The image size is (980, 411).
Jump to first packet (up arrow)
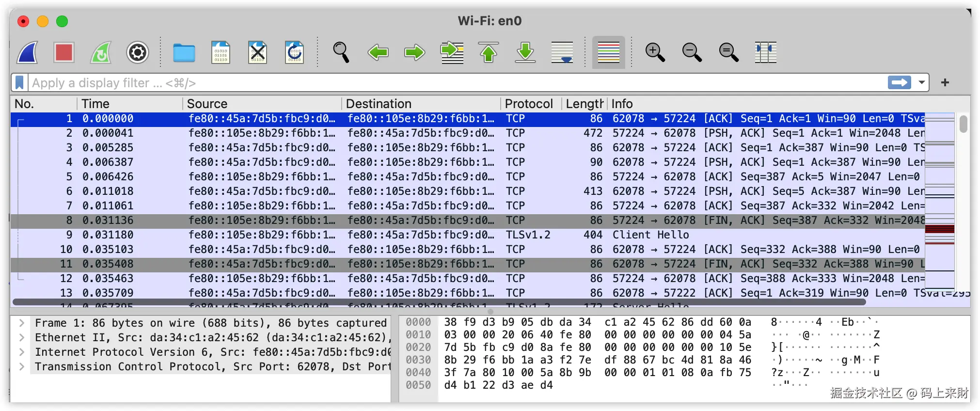coord(489,52)
